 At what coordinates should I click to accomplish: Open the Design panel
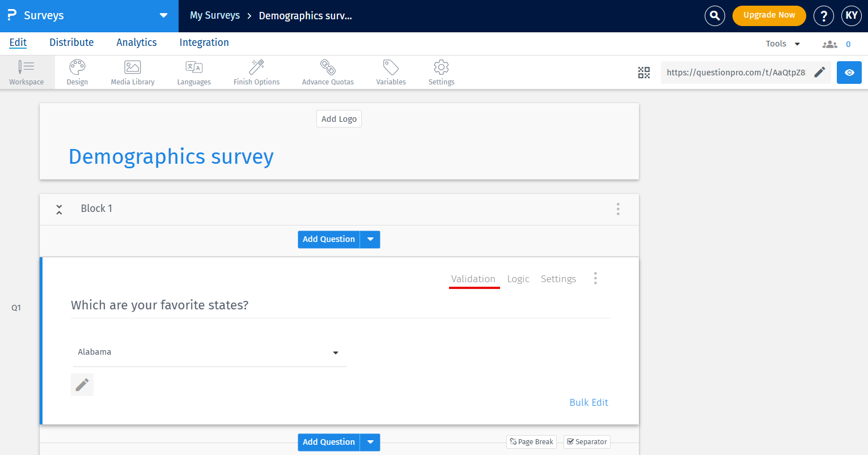77,72
